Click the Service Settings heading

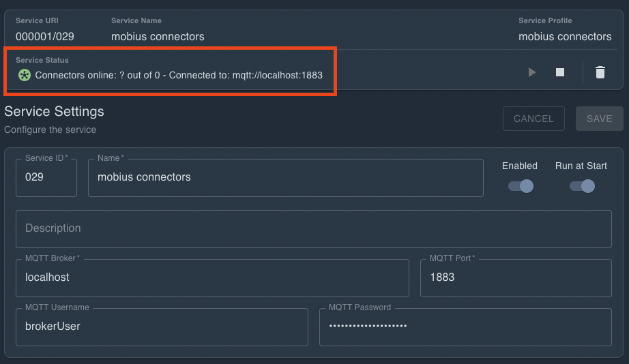[x=54, y=111]
